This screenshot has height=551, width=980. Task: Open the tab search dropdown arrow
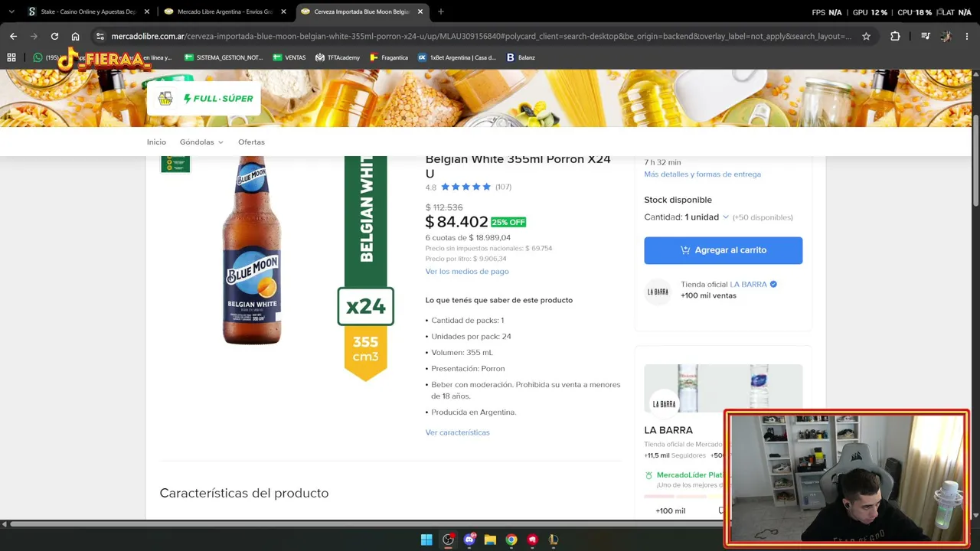click(11, 11)
